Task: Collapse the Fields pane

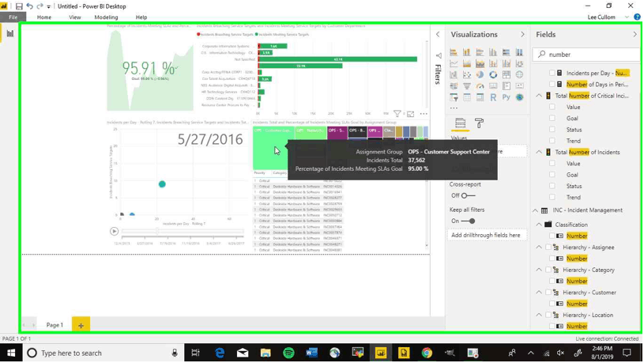Action: pyautogui.click(x=635, y=35)
